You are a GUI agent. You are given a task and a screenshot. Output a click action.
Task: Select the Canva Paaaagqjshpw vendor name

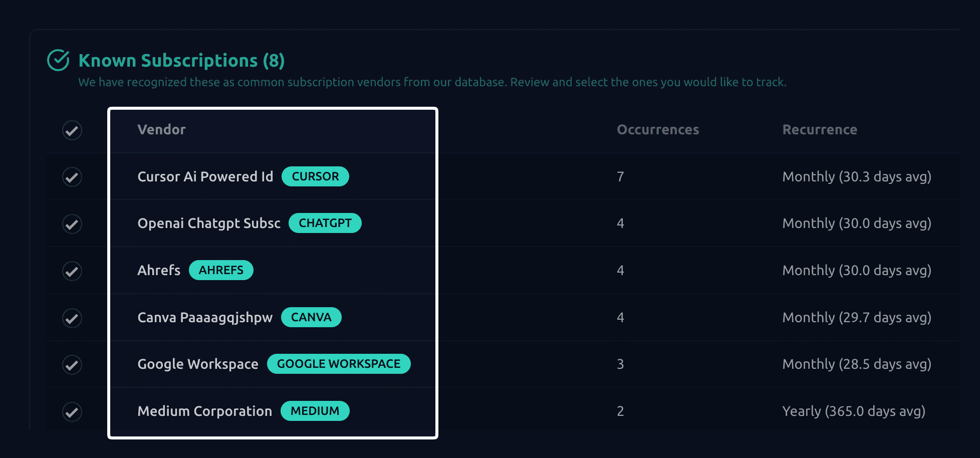click(205, 318)
